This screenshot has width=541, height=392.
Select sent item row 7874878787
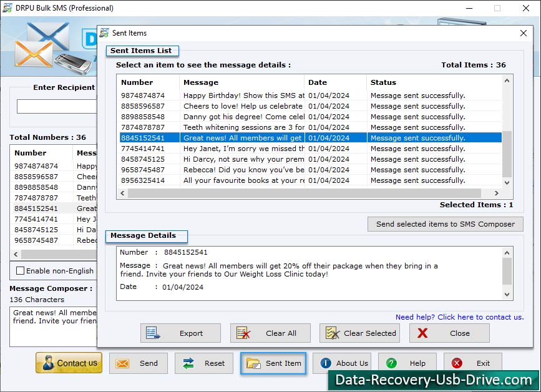pos(311,127)
